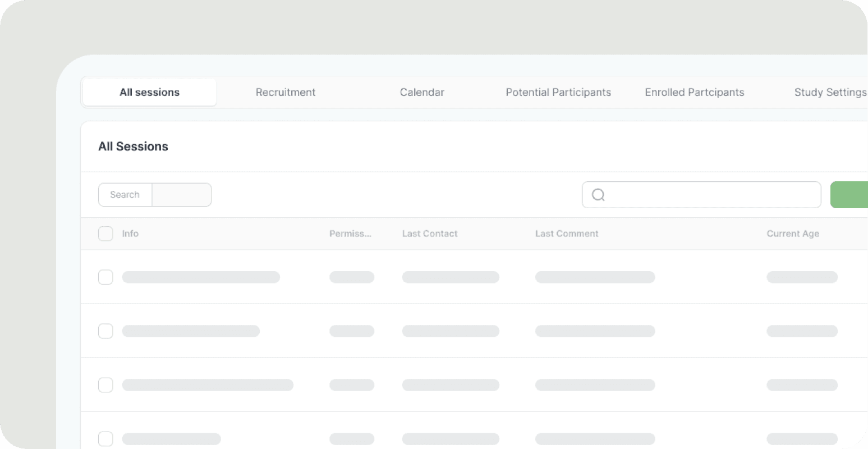
Task: Sort by the Info column header
Action: [130, 233]
